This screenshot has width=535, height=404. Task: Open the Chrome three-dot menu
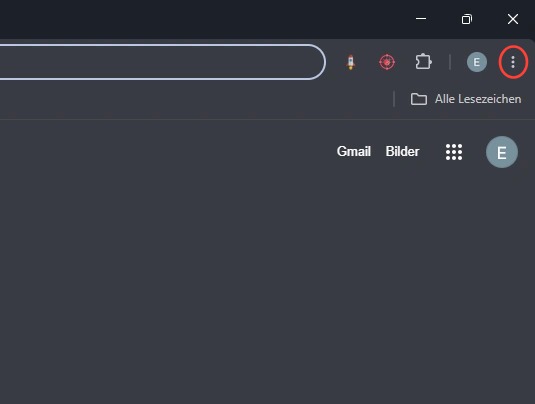[x=513, y=62]
